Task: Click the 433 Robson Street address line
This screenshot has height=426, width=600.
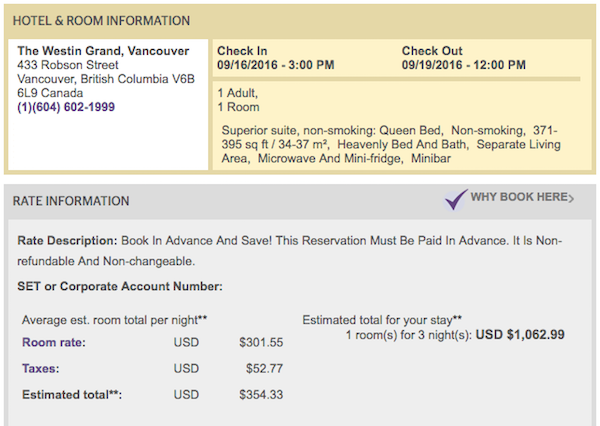Action: coord(68,65)
